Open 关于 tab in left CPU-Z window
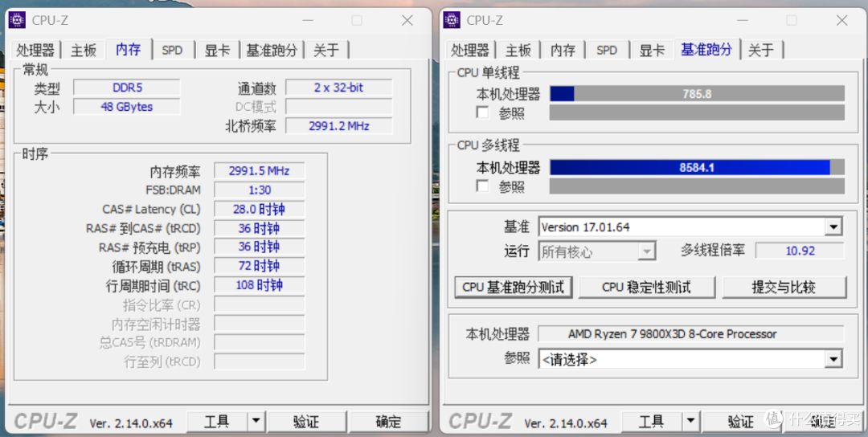This screenshot has width=868, height=437. [326, 51]
